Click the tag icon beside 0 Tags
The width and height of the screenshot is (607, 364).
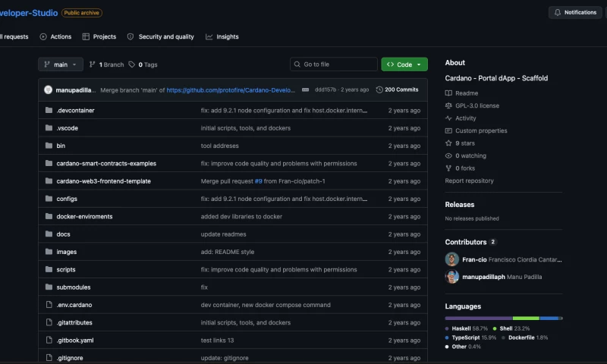(x=132, y=64)
